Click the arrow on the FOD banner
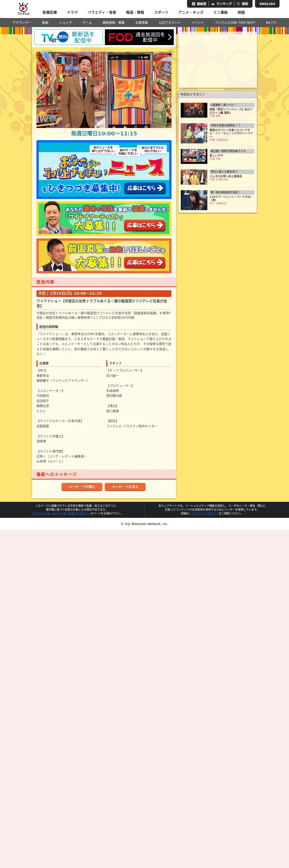This screenshot has height=868, width=289. 169,37
